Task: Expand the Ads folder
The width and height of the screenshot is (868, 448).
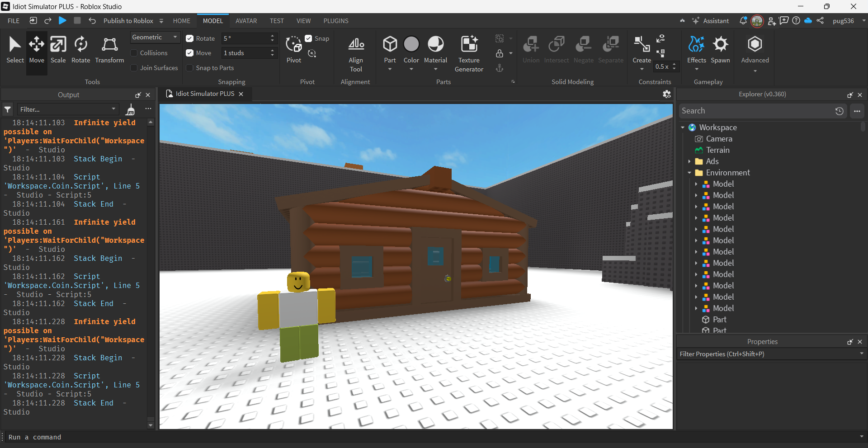Action: [x=689, y=161]
